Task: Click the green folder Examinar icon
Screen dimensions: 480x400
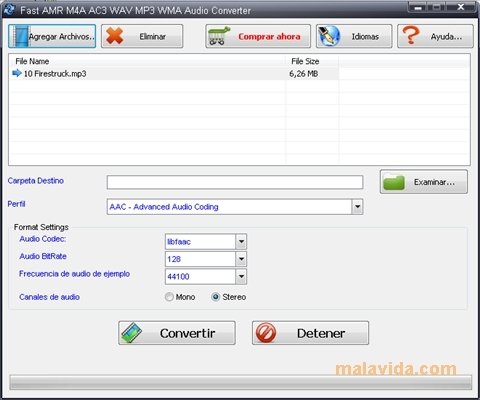Action: [394, 182]
